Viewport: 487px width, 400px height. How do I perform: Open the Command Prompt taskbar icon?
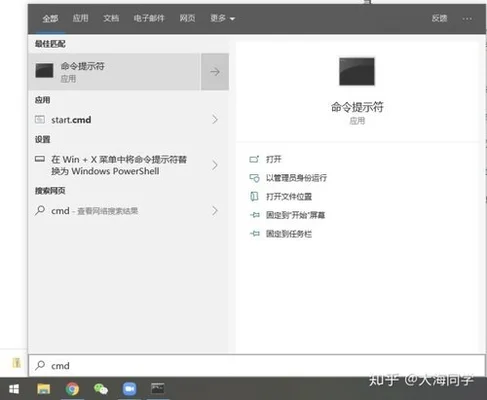158,388
